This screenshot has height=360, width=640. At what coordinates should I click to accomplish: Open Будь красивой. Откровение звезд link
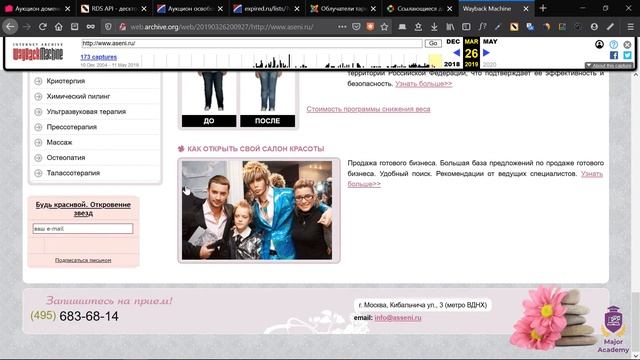[x=83, y=209]
